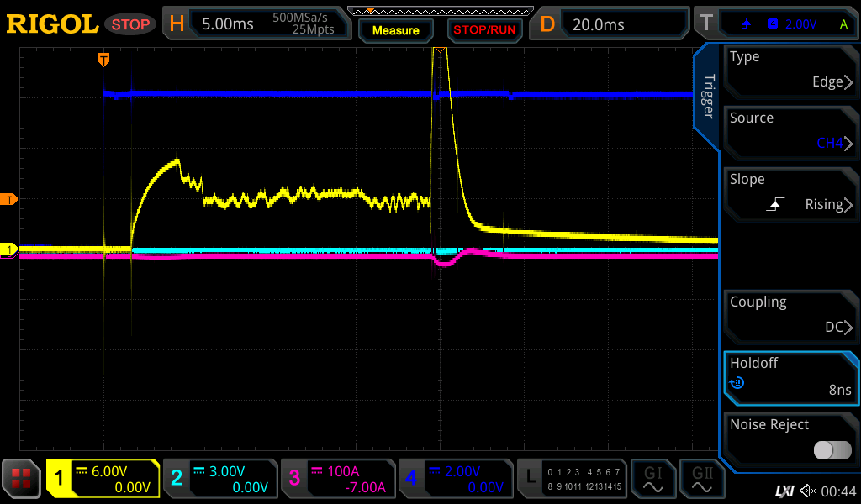Expand the trigger Type Edge option
861x504 pixels.
(x=790, y=70)
